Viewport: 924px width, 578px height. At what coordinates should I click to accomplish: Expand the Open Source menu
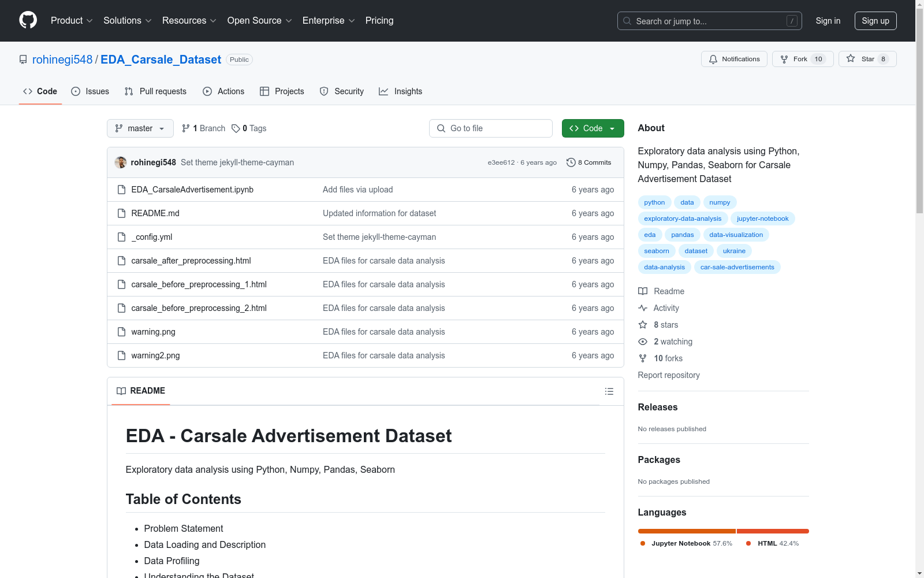pyautogui.click(x=260, y=21)
